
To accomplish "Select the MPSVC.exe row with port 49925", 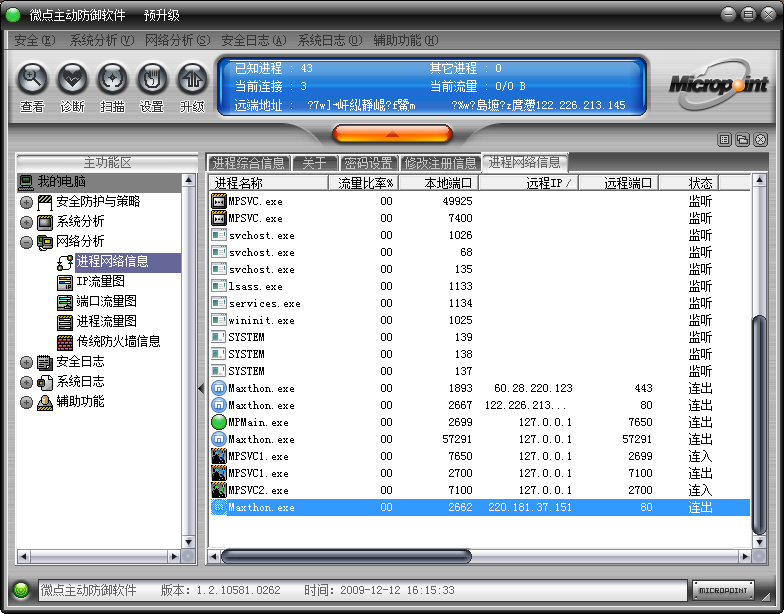I will click(480, 201).
